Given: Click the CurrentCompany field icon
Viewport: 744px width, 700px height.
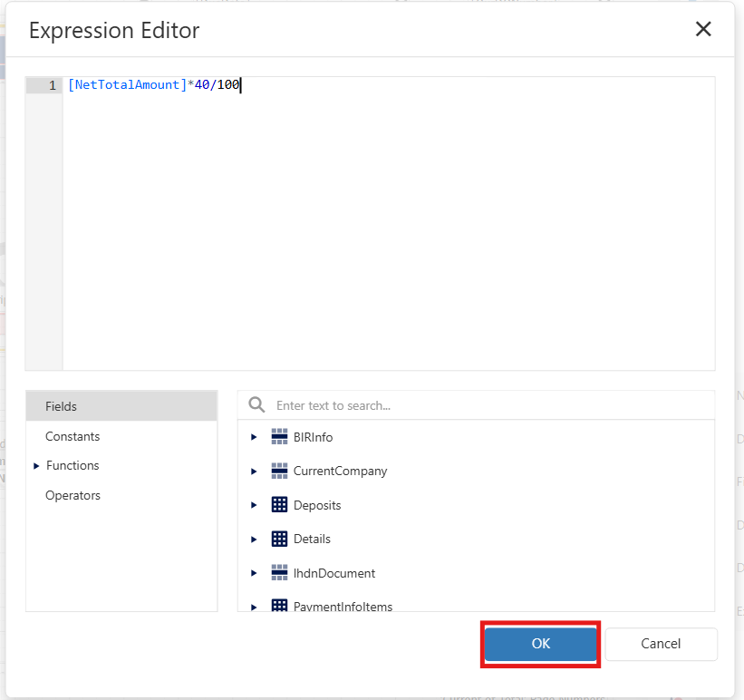Looking at the screenshot, I should pyautogui.click(x=279, y=472).
